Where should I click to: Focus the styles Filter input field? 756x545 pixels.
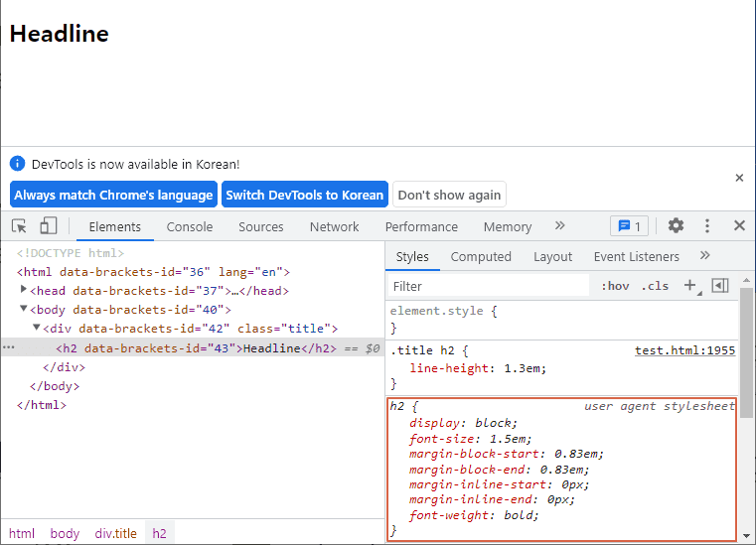click(x=489, y=286)
